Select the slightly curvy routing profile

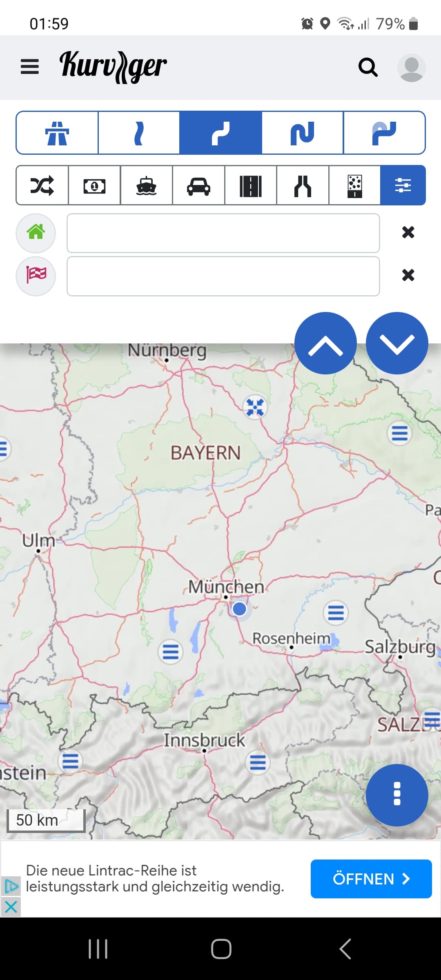coord(139,133)
